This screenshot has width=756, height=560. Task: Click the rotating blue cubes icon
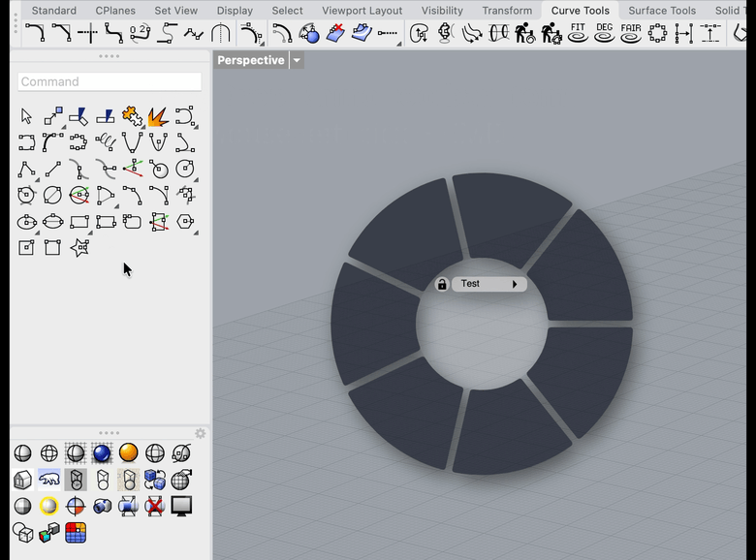click(x=155, y=480)
